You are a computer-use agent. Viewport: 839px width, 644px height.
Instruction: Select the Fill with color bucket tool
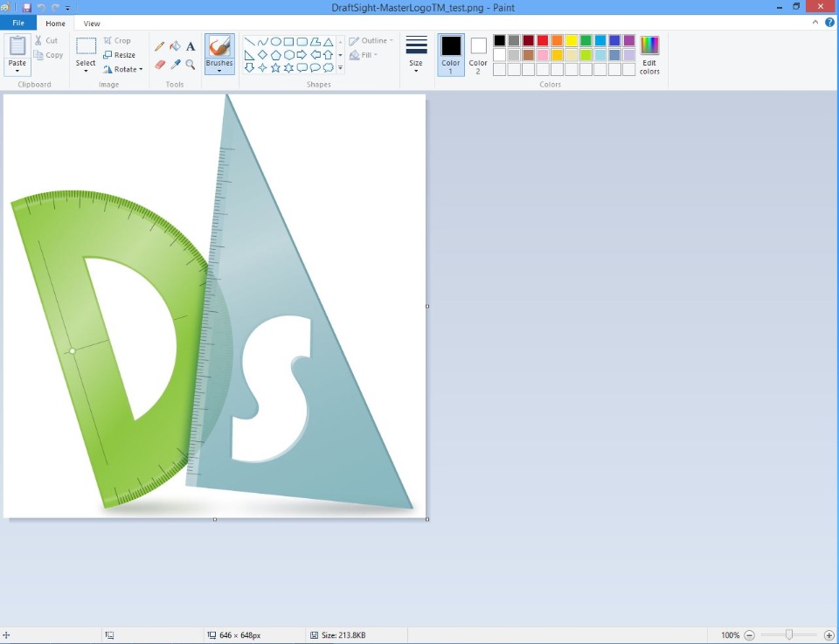pyautogui.click(x=175, y=46)
